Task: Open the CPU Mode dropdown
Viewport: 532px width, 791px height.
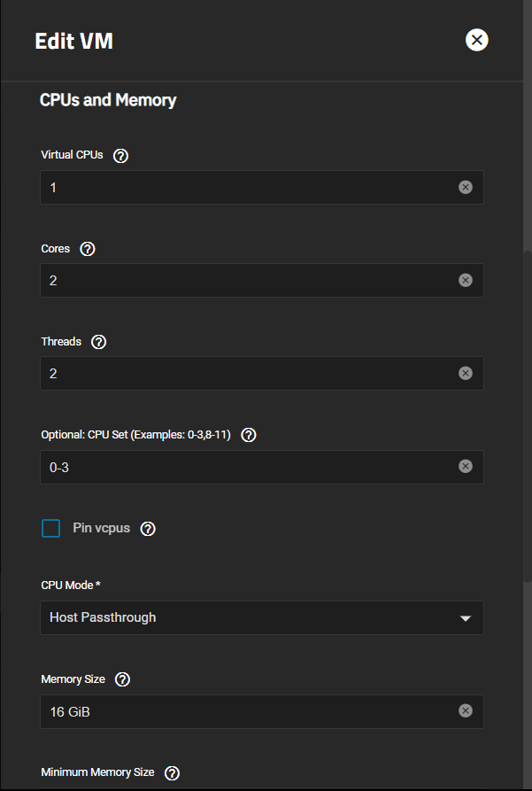Action: pos(262,617)
